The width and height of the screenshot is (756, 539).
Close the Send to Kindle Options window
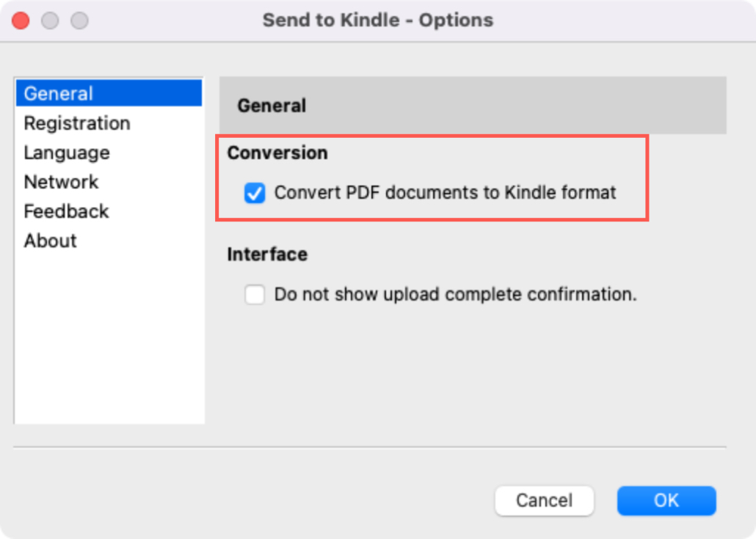(x=21, y=21)
